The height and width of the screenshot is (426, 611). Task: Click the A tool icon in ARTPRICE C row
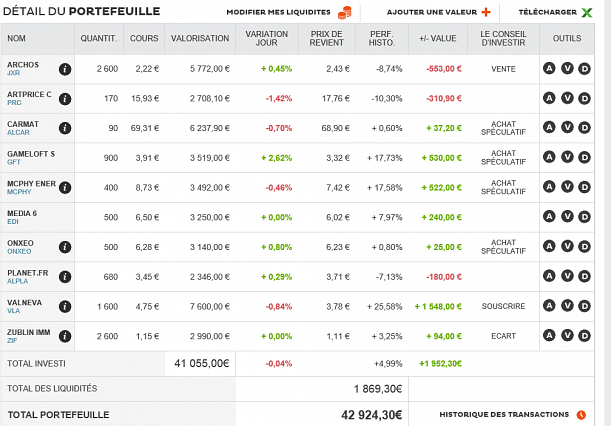coord(549,98)
